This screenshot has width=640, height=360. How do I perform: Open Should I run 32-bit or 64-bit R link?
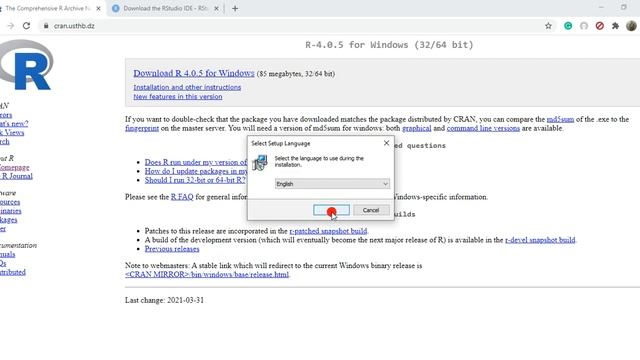click(195, 180)
